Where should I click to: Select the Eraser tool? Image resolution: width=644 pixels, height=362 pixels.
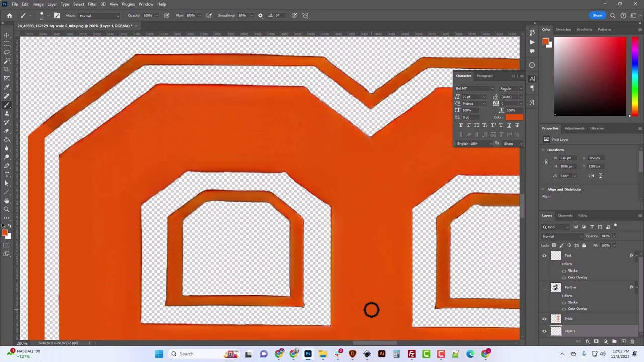pyautogui.click(x=7, y=131)
